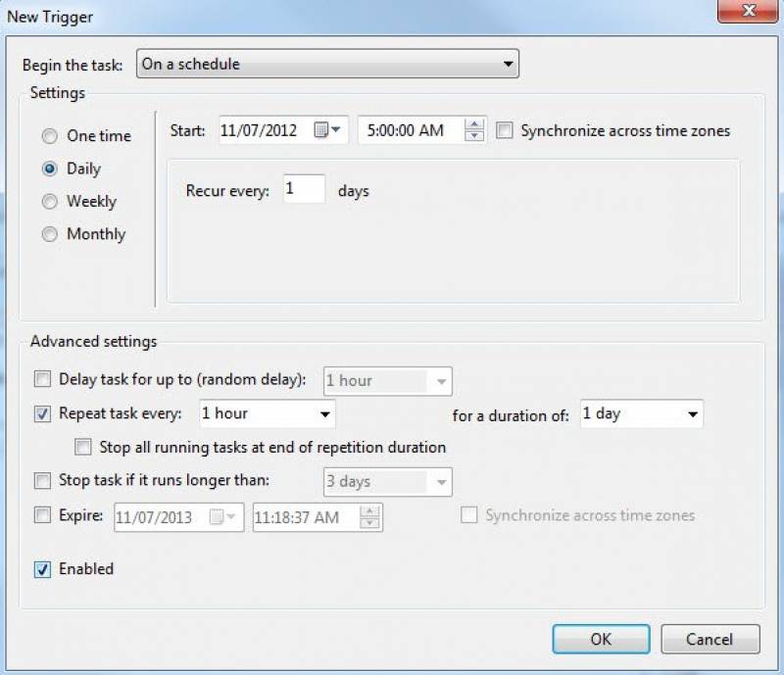
Task: Close the New Trigger dialog
Action: 748,11
